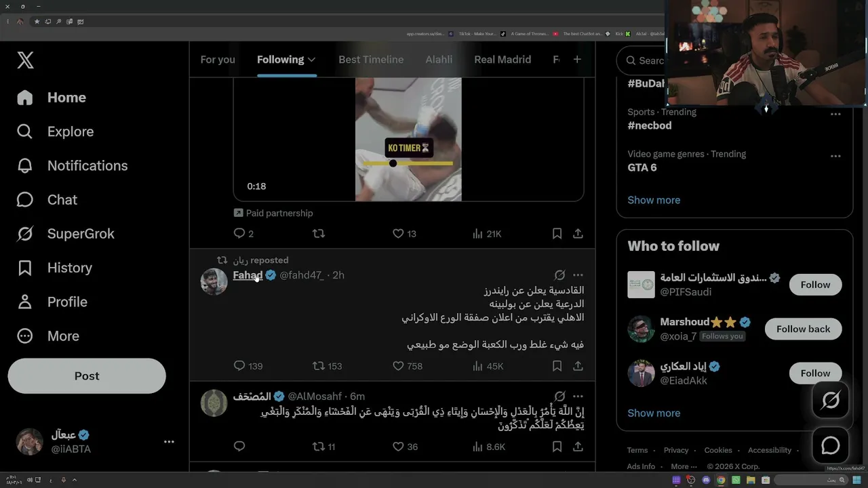The height and width of the screenshot is (488, 868).
Task: View analytics of the 21K views post
Action: (486, 233)
